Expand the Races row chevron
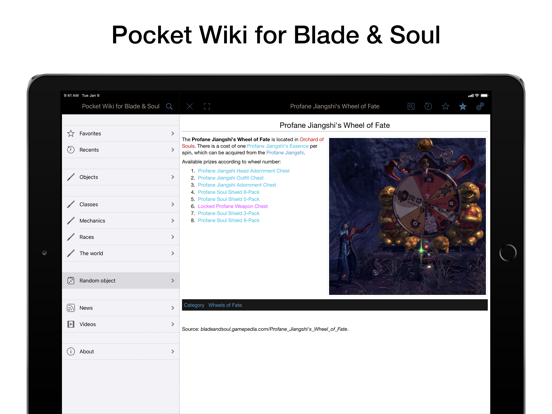Screen dimensions: 552x414 click(172, 237)
